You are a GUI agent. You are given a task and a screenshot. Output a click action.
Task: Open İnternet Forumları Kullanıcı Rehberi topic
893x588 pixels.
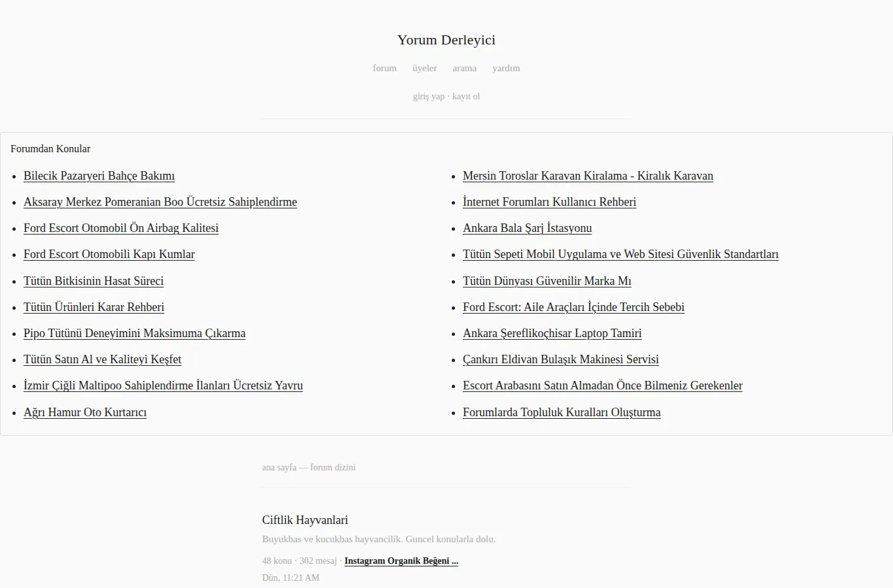[x=549, y=202]
